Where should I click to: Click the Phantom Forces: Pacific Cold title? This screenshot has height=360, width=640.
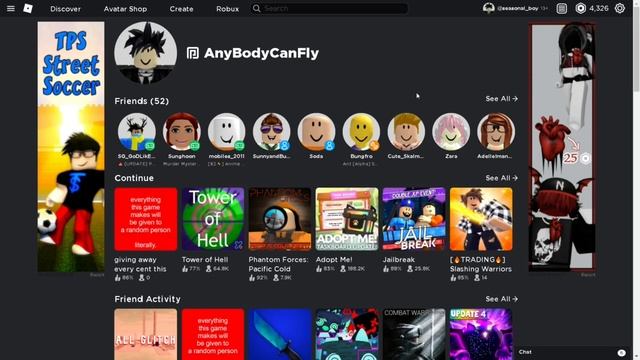[x=278, y=264]
